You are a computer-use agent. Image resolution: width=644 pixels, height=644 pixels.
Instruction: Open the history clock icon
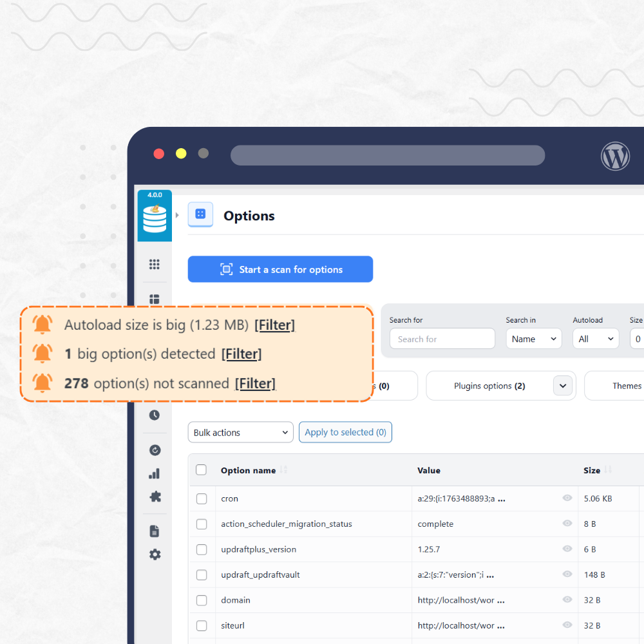click(155, 415)
